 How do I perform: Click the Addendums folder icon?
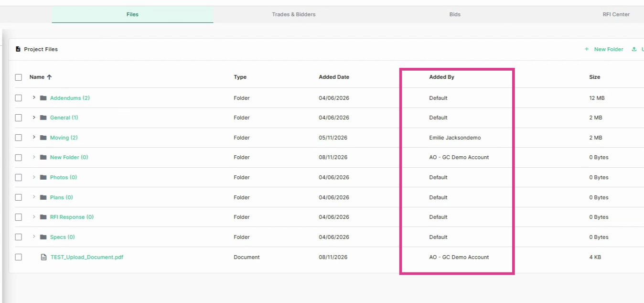coord(43,98)
